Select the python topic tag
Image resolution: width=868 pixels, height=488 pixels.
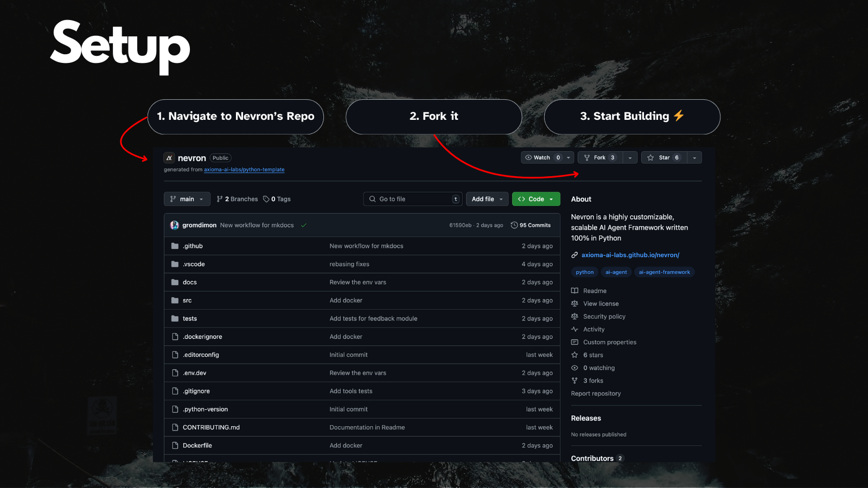coord(585,272)
